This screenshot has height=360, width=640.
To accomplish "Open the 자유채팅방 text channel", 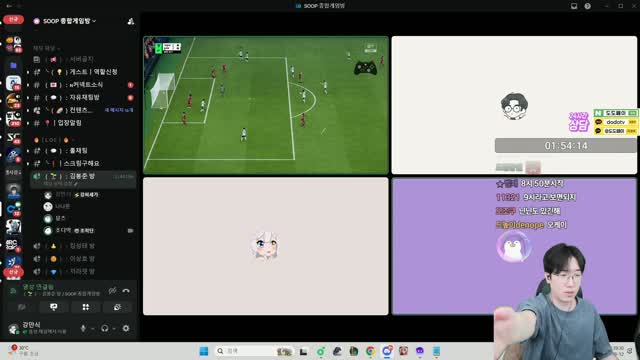I will [x=83, y=98].
